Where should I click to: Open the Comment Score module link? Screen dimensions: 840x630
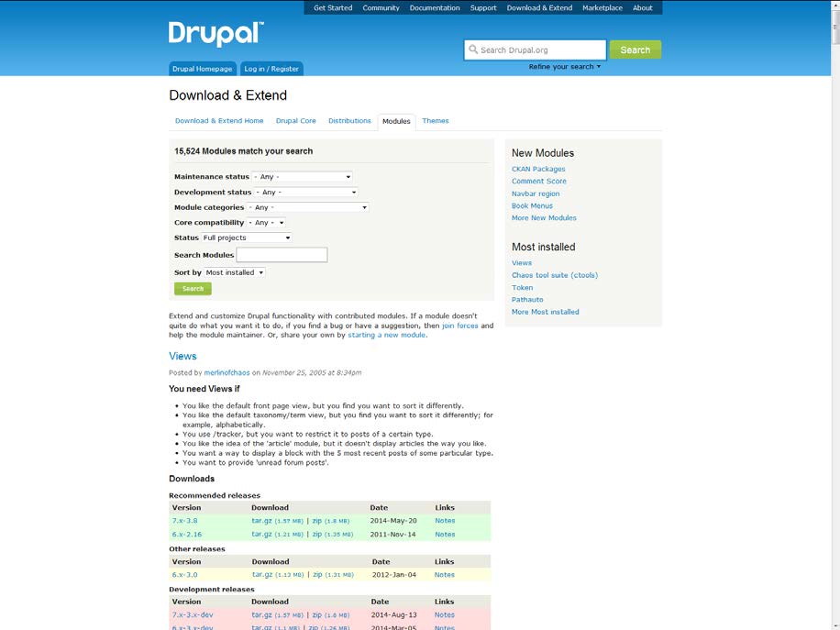point(539,181)
